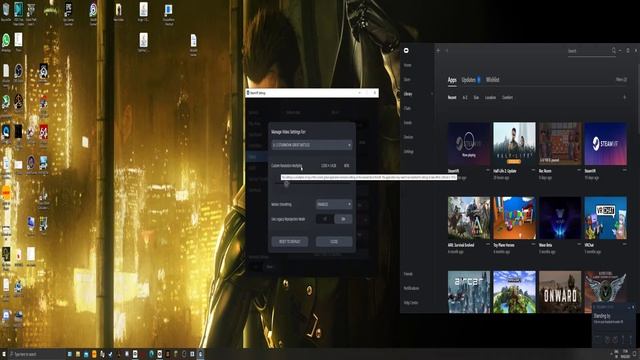
Task: Open options menu for Now playing SteamVR
Action: coord(488,171)
